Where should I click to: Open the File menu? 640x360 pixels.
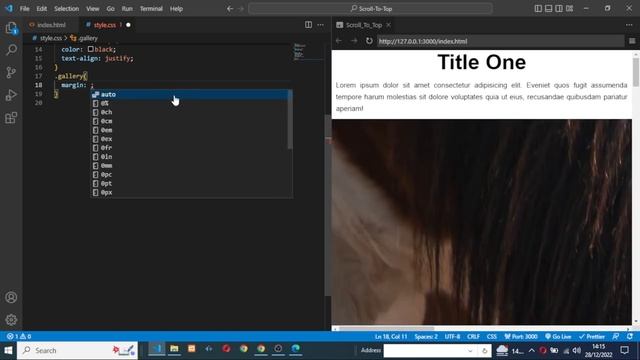tap(24, 9)
